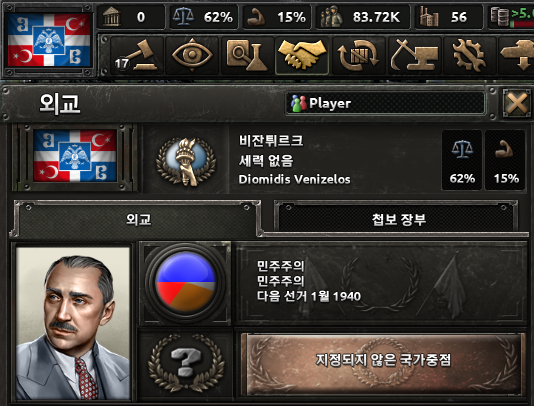Switch to the 첩보 장부 tab
This screenshot has height=406, width=534.
pyautogui.click(x=398, y=219)
